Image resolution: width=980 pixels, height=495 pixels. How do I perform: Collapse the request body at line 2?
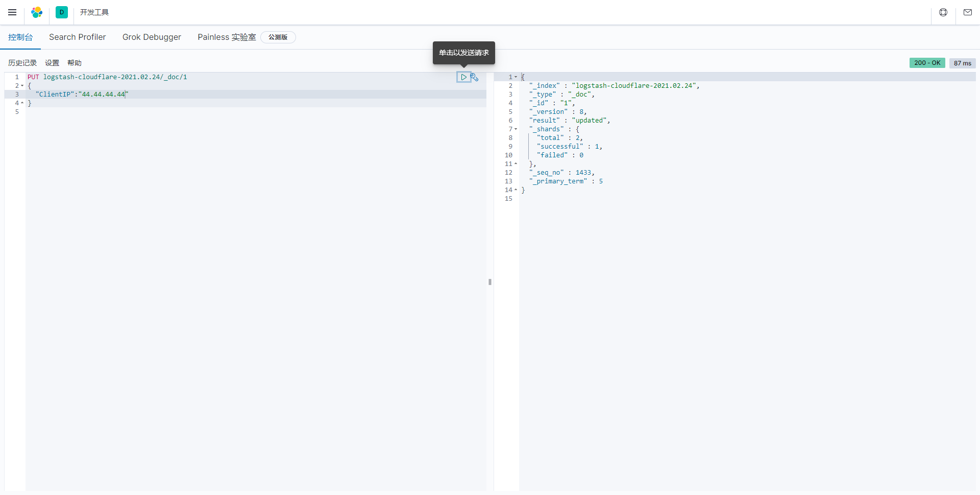point(22,86)
